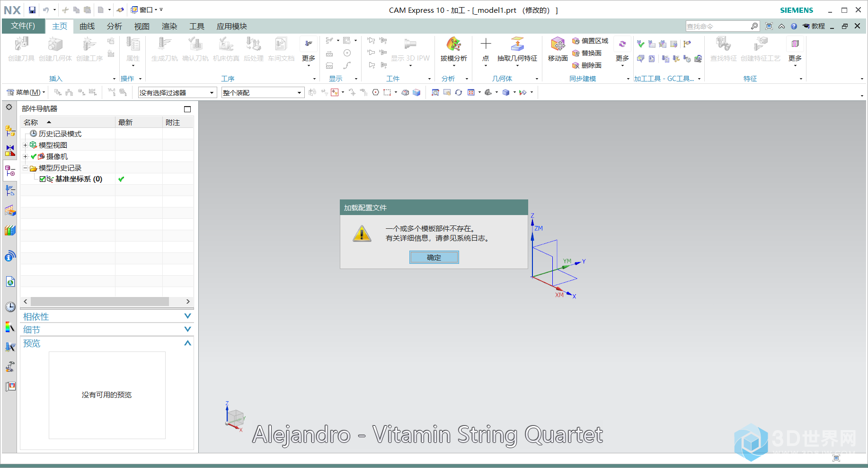The height and width of the screenshot is (468, 868).
Task: Open the 窗口 dropdown in the title bar
Action: tap(144, 9)
